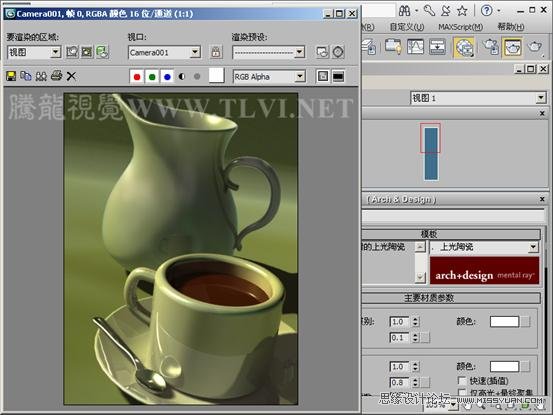Click the highlighted Material Editor icon
Viewport: 553px width, 415px height.
(x=464, y=48)
